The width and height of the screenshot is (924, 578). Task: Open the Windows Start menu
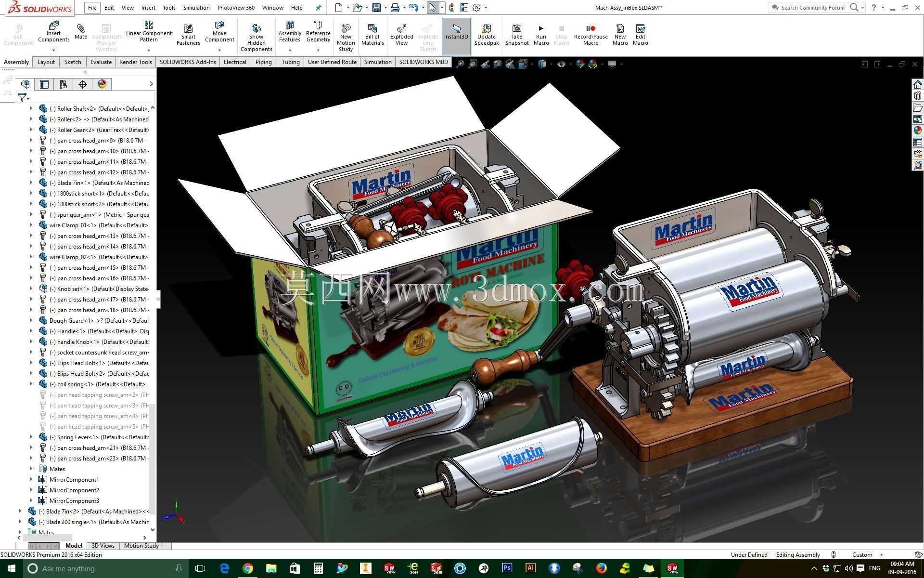click(12, 568)
